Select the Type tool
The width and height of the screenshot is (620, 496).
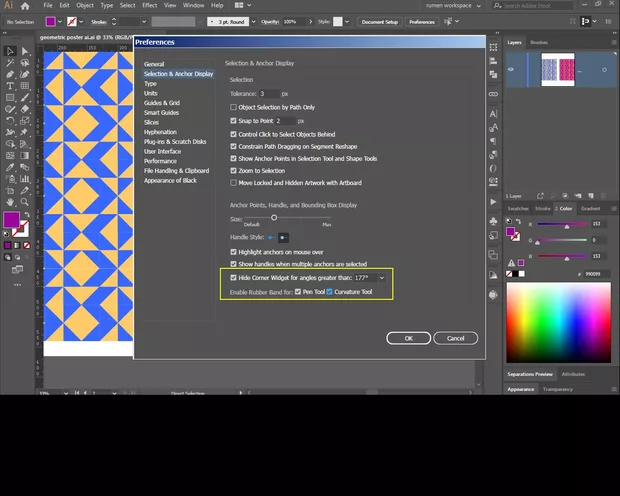point(10,86)
